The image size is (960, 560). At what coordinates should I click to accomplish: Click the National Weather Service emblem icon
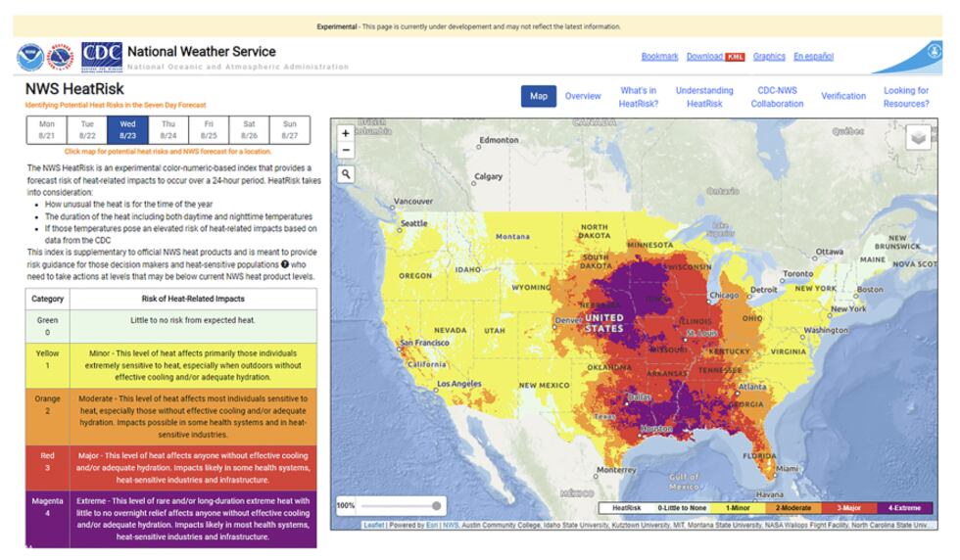[60, 57]
